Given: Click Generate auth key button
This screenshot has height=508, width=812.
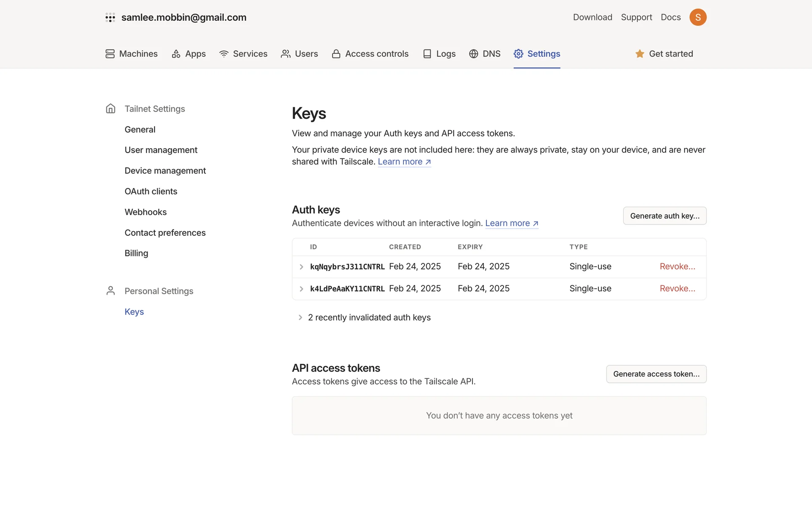Looking at the screenshot, I should 664,216.
